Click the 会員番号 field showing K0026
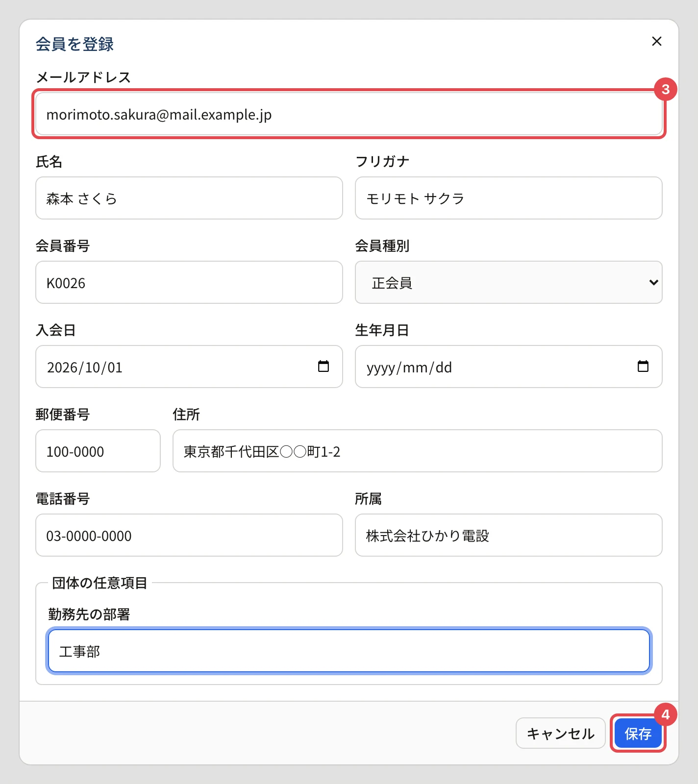The height and width of the screenshot is (784, 698). click(x=189, y=282)
